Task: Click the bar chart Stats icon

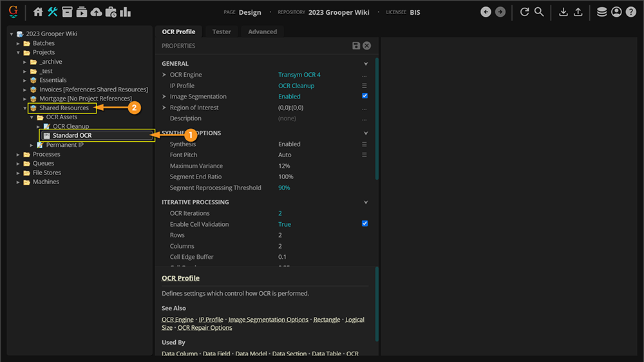Action: 125,12
